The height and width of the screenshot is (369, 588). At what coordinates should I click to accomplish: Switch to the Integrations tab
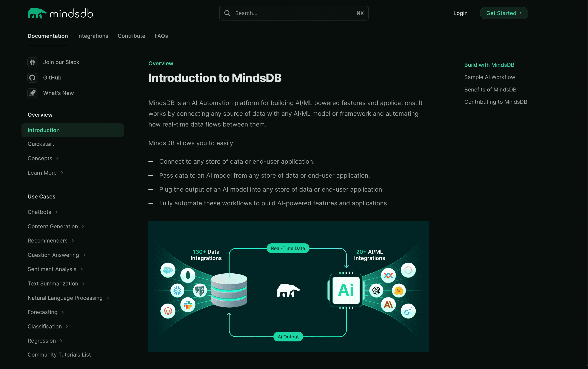(x=92, y=36)
